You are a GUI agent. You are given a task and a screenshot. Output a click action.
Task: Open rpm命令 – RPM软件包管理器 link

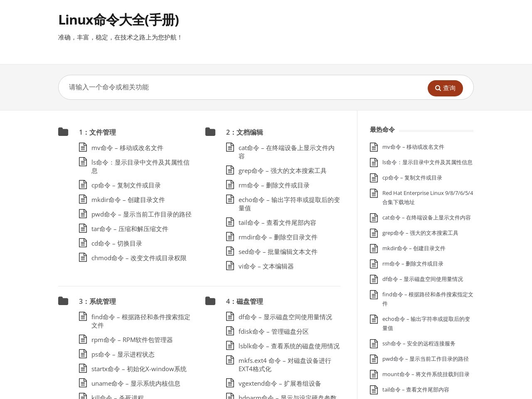click(x=132, y=340)
